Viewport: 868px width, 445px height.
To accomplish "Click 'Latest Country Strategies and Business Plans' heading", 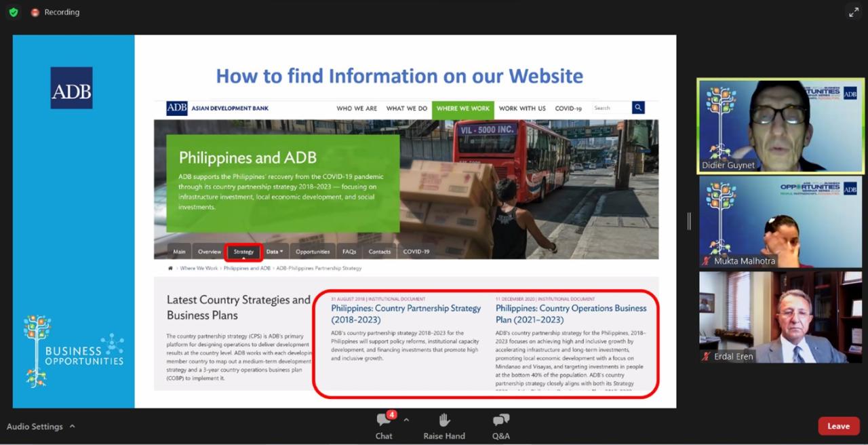I will (239, 307).
